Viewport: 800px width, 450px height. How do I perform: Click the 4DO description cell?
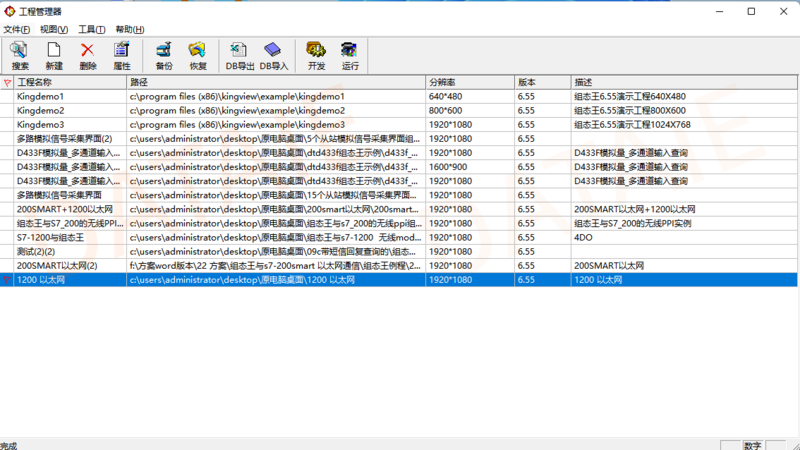pos(583,238)
